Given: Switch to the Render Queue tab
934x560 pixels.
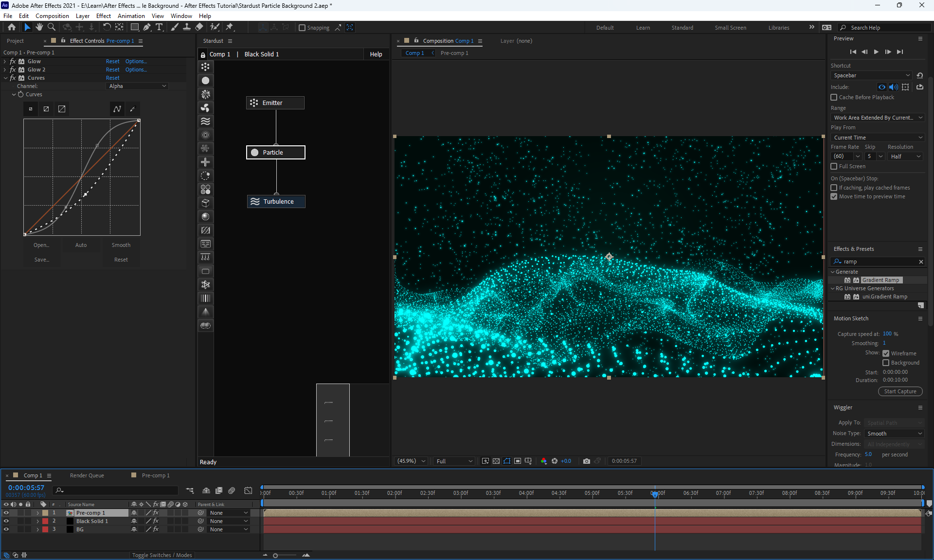Looking at the screenshot, I should pyautogui.click(x=87, y=475).
